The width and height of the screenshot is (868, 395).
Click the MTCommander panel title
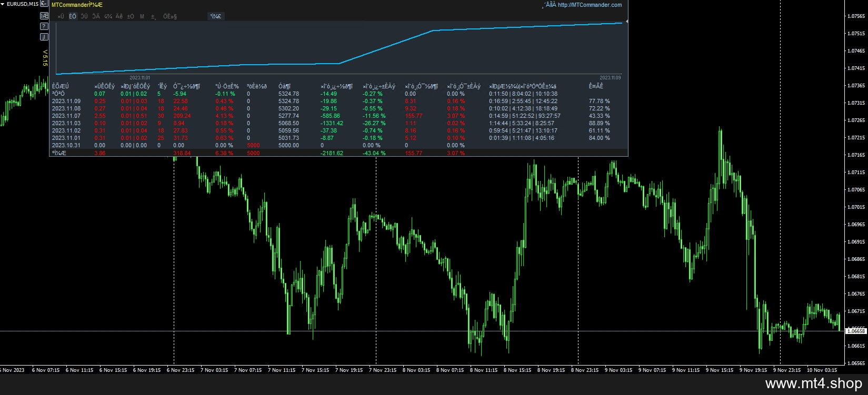coord(77,5)
